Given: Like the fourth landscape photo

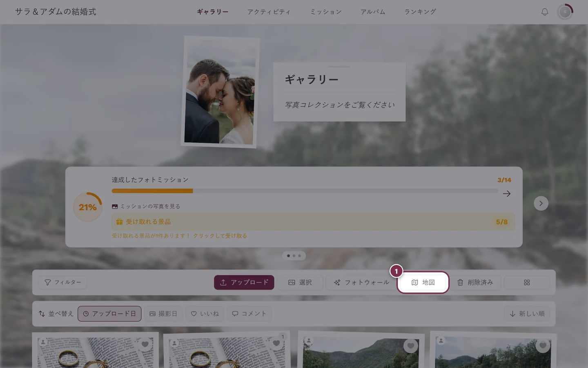Looking at the screenshot, I should 543,346.
